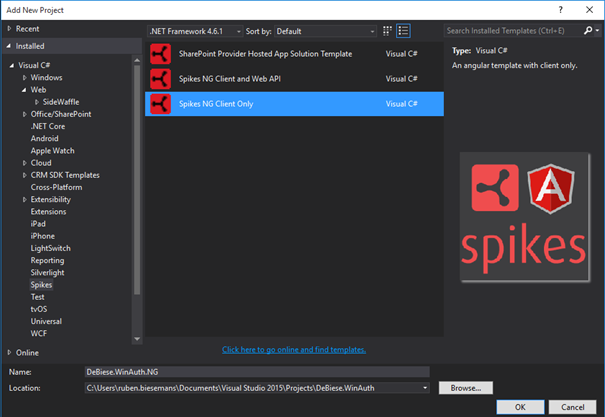Close the Add New Project dialog

[x=590, y=10]
